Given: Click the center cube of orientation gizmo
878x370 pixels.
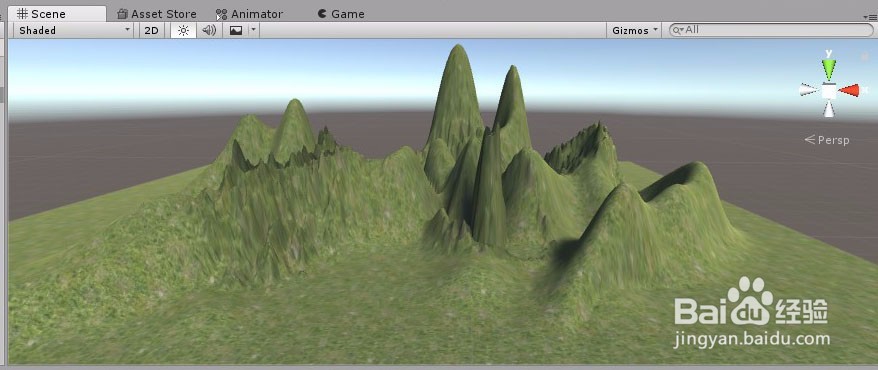Looking at the screenshot, I should [829, 91].
